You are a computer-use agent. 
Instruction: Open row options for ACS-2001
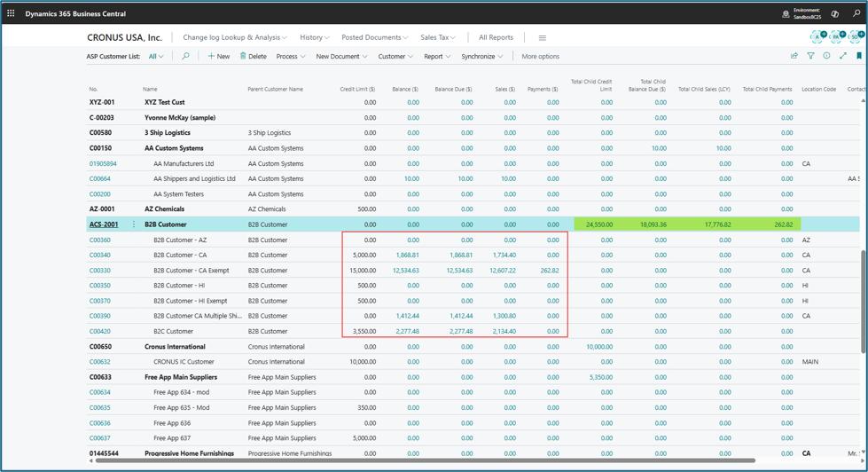[134, 224]
